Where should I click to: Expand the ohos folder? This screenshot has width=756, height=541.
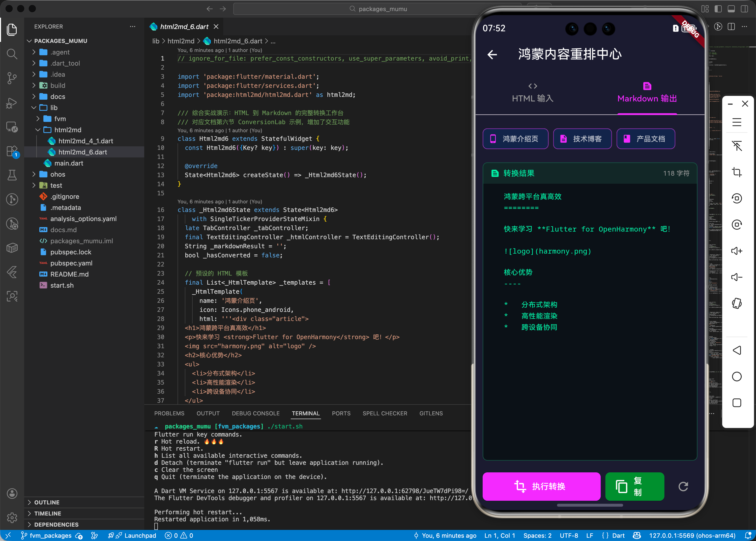click(57, 174)
